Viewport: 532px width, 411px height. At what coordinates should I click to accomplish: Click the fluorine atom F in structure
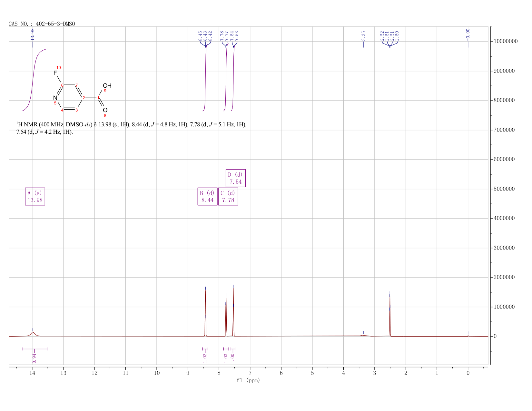(55, 73)
